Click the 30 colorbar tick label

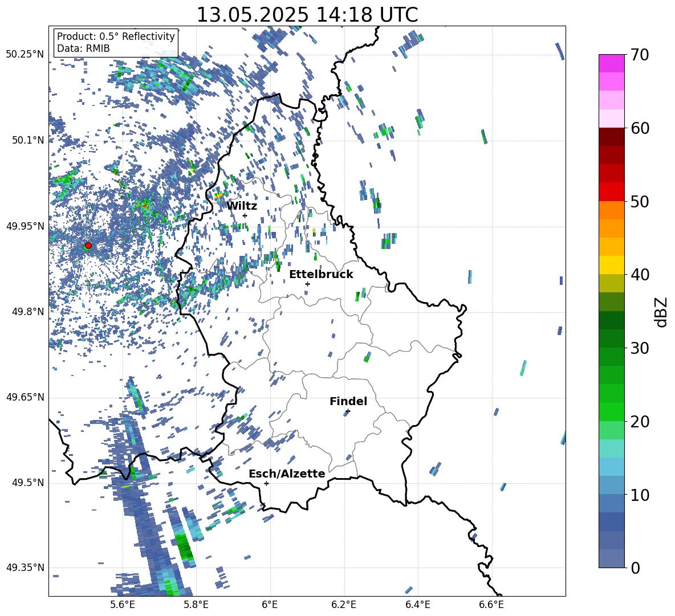pyautogui.click(x=640, y=348)
